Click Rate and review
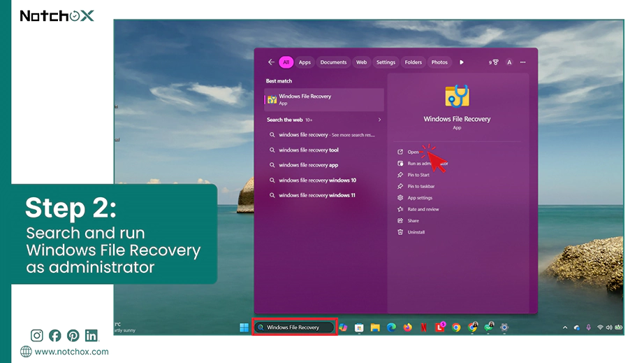Screen dimensions: 644x363 click(423, 209)
